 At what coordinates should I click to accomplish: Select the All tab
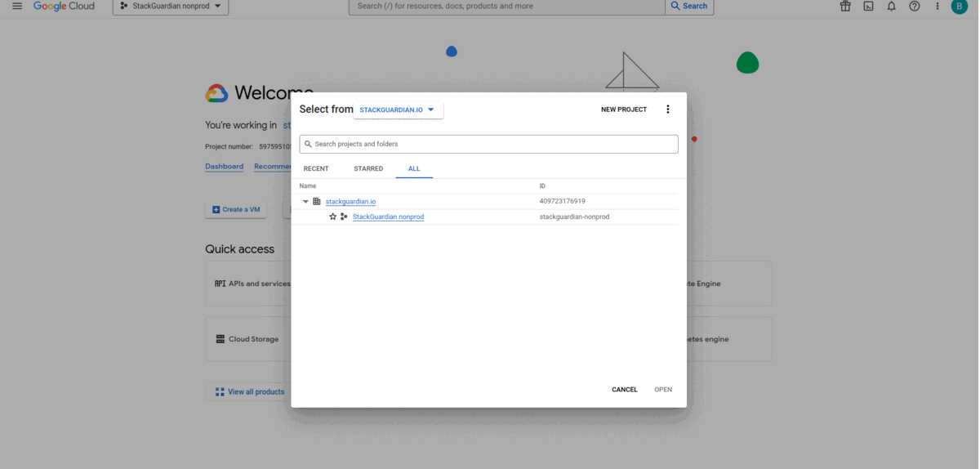[x=414, y=168]
